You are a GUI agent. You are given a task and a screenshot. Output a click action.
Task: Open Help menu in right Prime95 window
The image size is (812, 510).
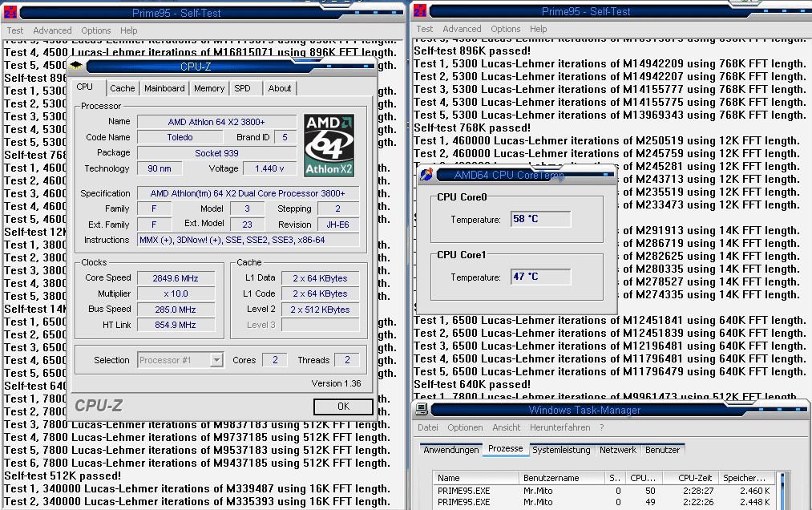coord(538,29)
